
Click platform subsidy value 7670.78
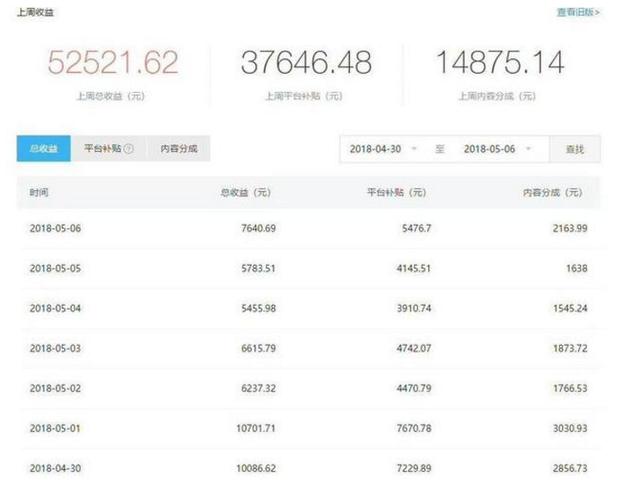(x=414, y=428)
